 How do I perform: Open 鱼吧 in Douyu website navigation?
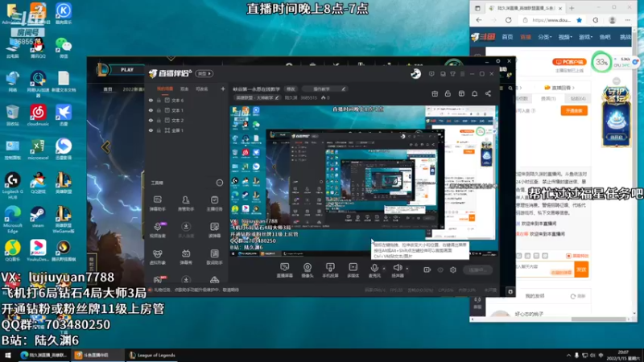point(605,37)
